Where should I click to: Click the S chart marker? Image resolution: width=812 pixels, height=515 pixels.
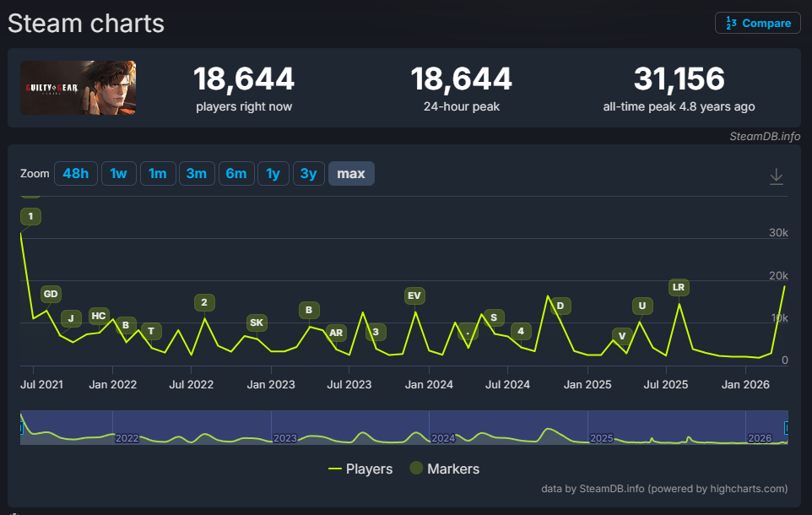point(494,317)
